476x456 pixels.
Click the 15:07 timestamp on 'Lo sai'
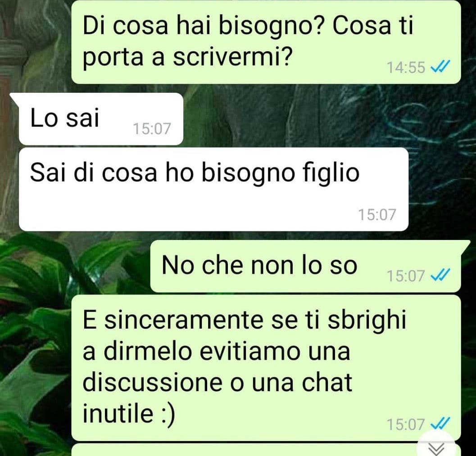click(152, 128)
